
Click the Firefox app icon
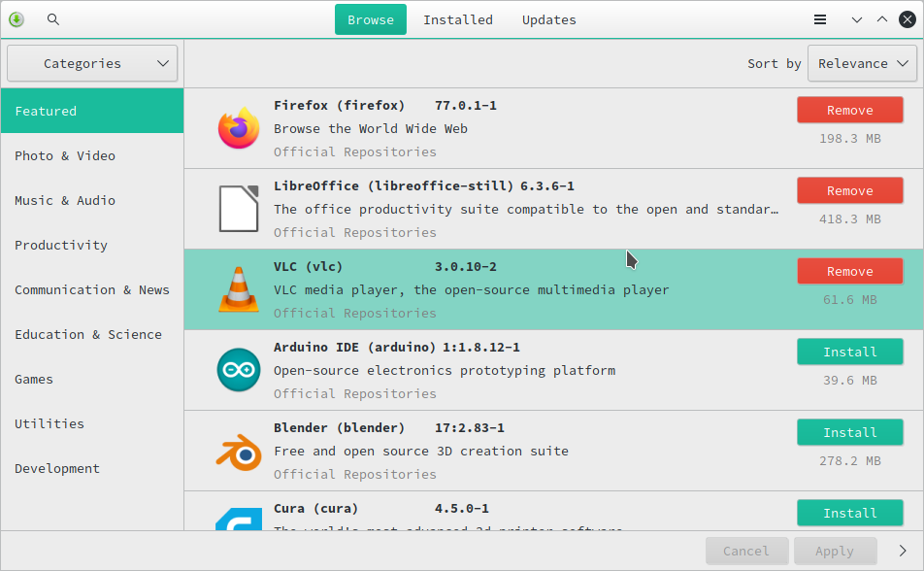coord(239,128)
